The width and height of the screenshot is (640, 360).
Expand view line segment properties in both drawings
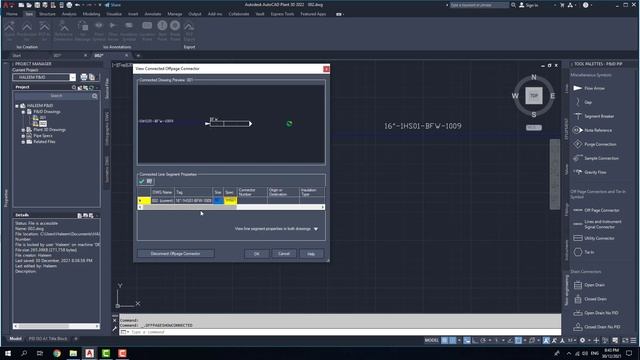(x=316, y=229)
